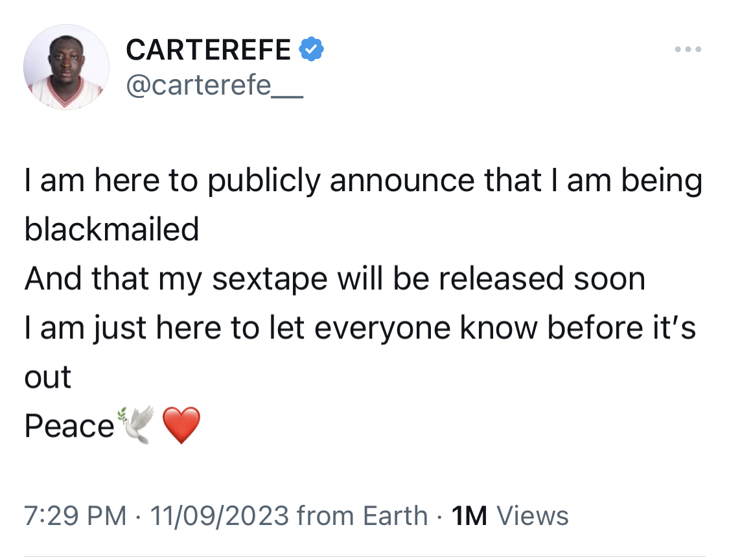Click the dove emoji after Peace
Screen dimensions: 729x560
(x=136, y=425)
